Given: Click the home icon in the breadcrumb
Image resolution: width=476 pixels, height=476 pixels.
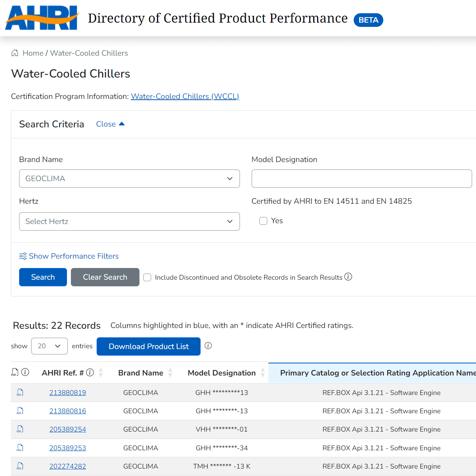Looking at the screenshot, I should (x=14, y=53).
